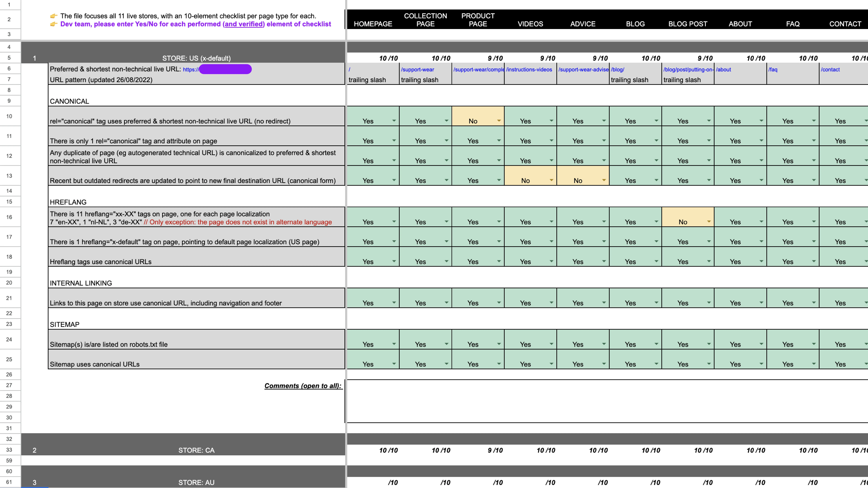Open Blog dropdown in Hreflang tags use canonical row

656,261
